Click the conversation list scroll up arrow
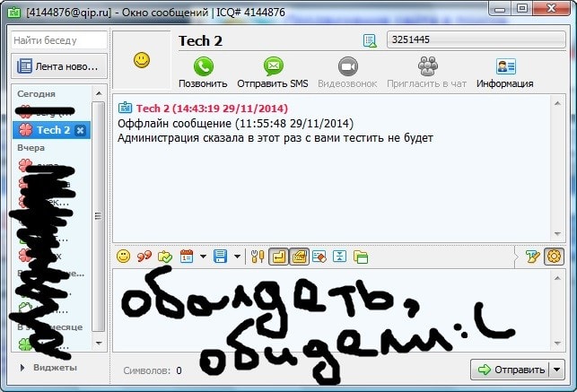 [99, 93]
